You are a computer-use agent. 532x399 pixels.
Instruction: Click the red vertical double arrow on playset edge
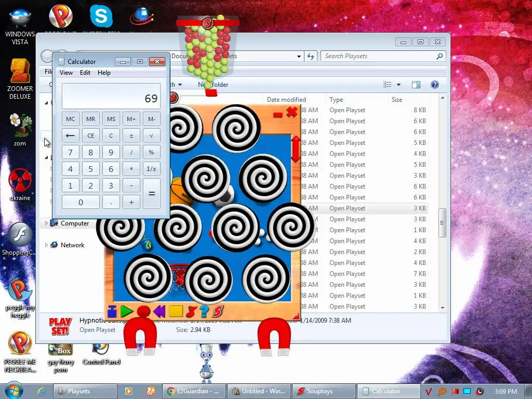click(296, 149)
